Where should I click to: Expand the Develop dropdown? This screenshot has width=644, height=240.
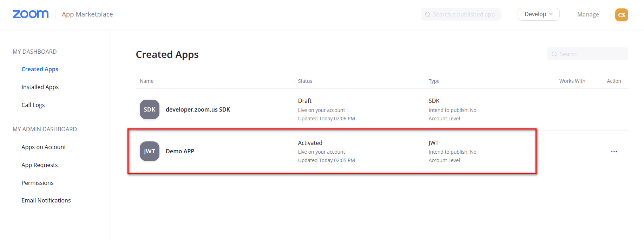coord(538,14)
